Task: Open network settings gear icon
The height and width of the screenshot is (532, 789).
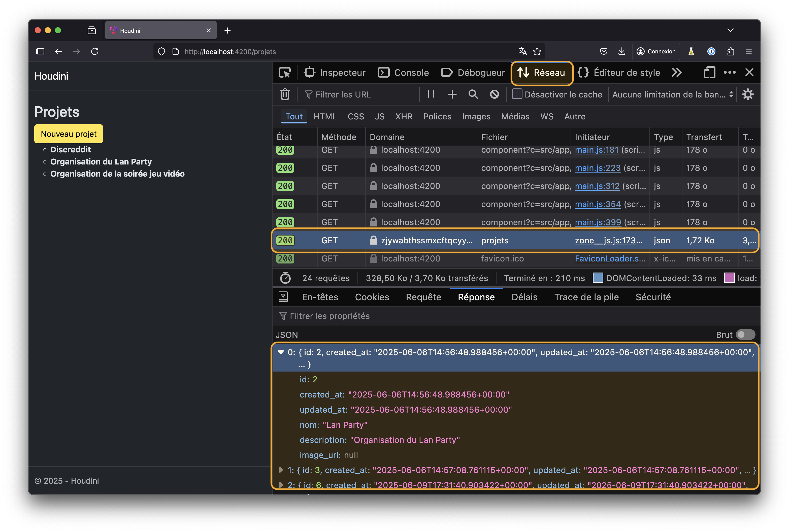Action: (x=748, y=94)
